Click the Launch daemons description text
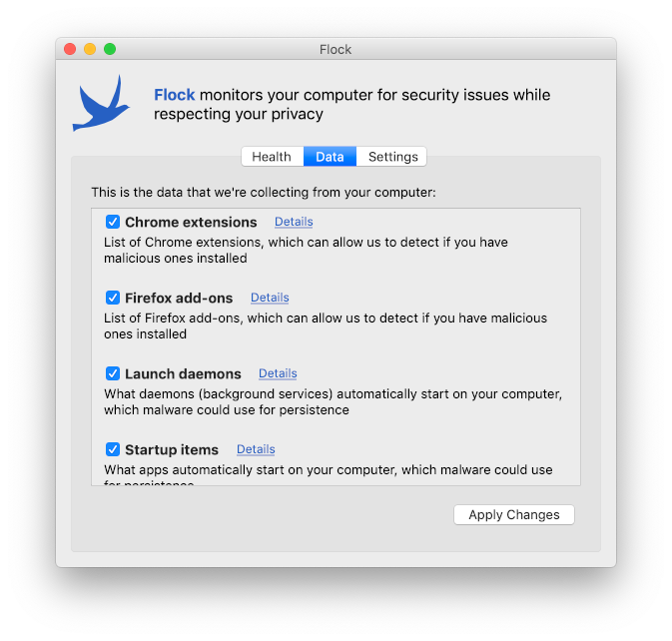The image size is (672, 641). click(x=333, y=402)
